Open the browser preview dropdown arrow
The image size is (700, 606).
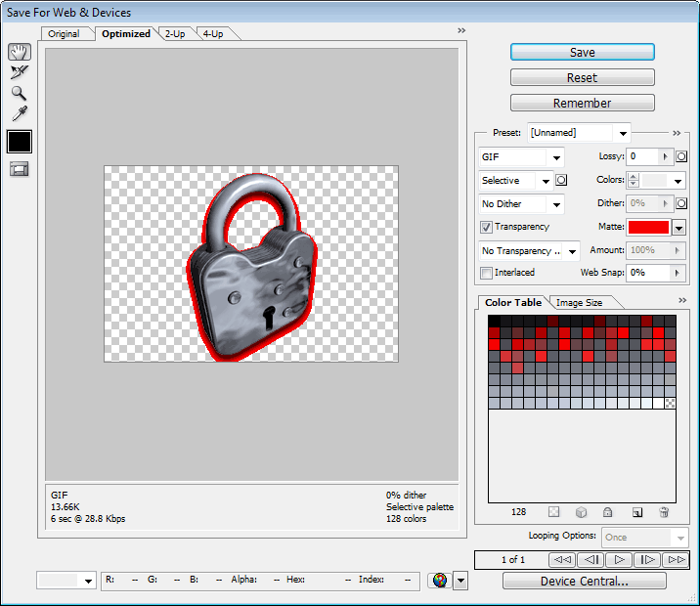460,581
